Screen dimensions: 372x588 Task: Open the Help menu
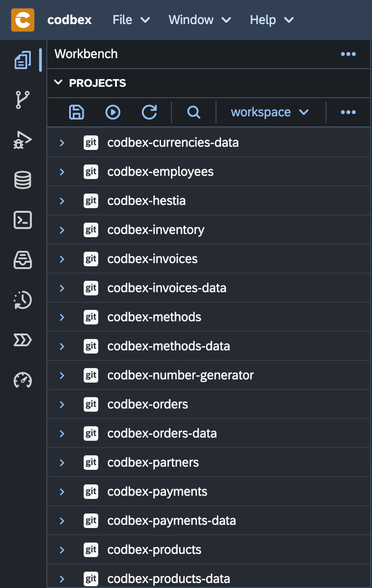[x=272, y=20]
